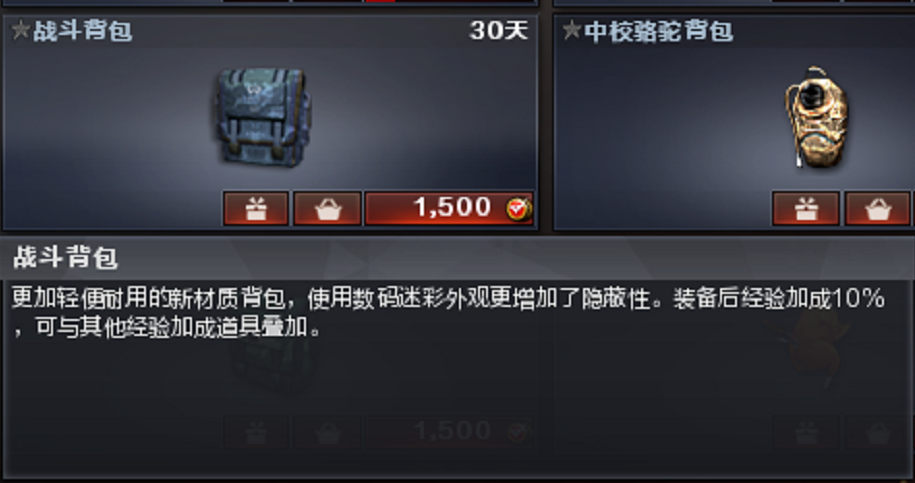Click the 战斗背包 item name in the card
915x483 pixels.
click(x=82, y=30)
